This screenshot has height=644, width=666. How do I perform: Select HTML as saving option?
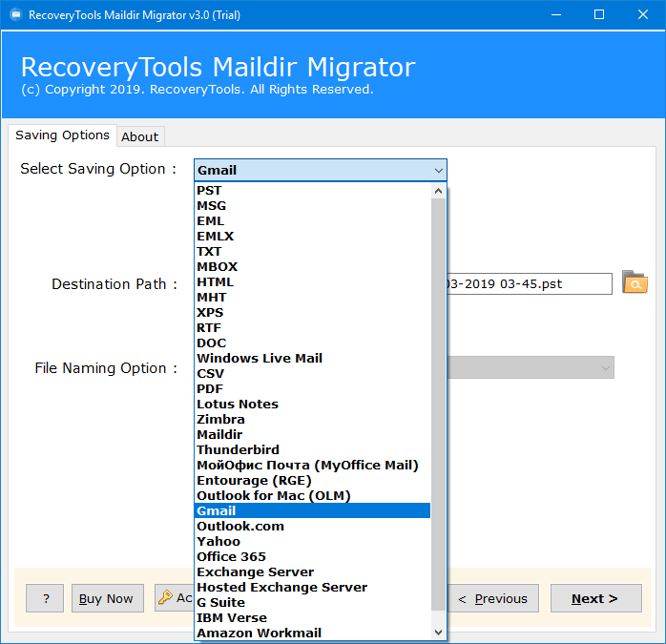click(312, 282)
